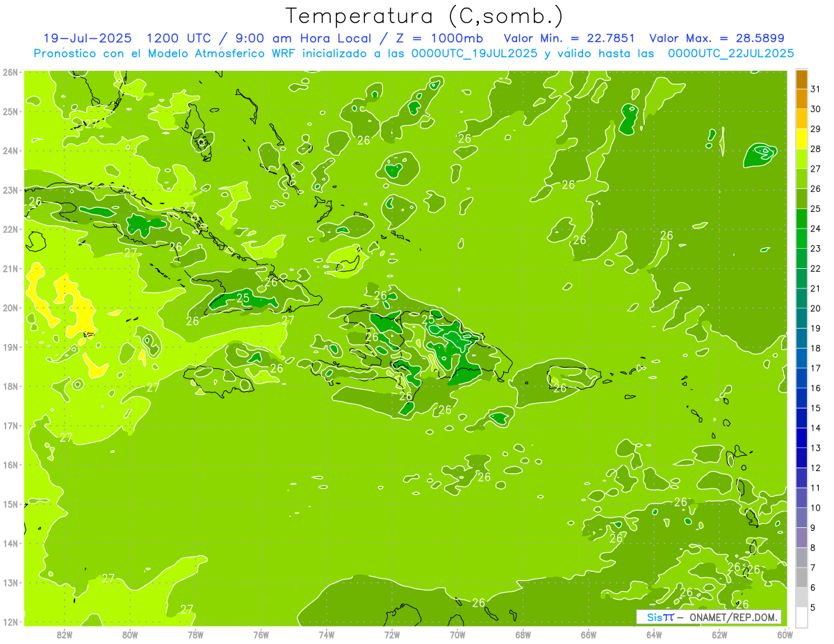This screenshot has width=834, height=644.
Task: Click the yellow legend swatch between 28 and 29
Action: (802, 139)
